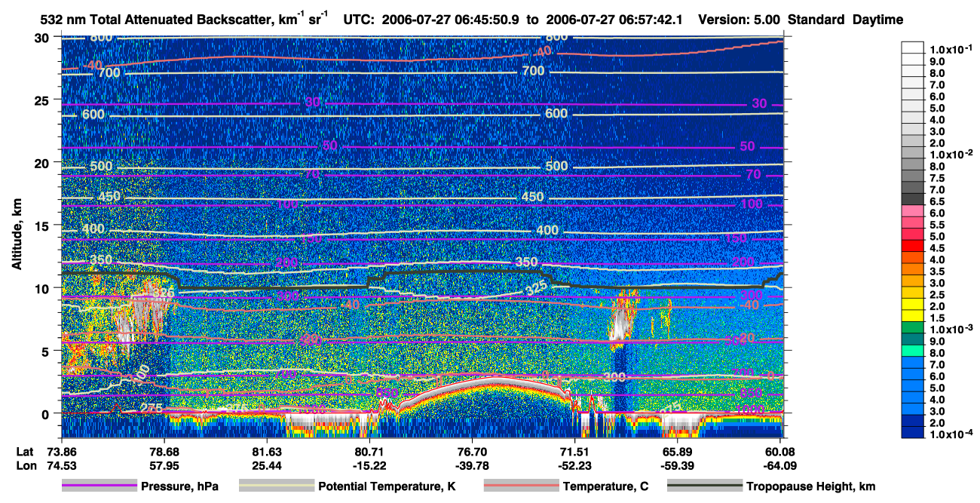The width and height of the screenshot is (980, 503).
Task: Select latitude value 65.89
Action: coord(678,452)
